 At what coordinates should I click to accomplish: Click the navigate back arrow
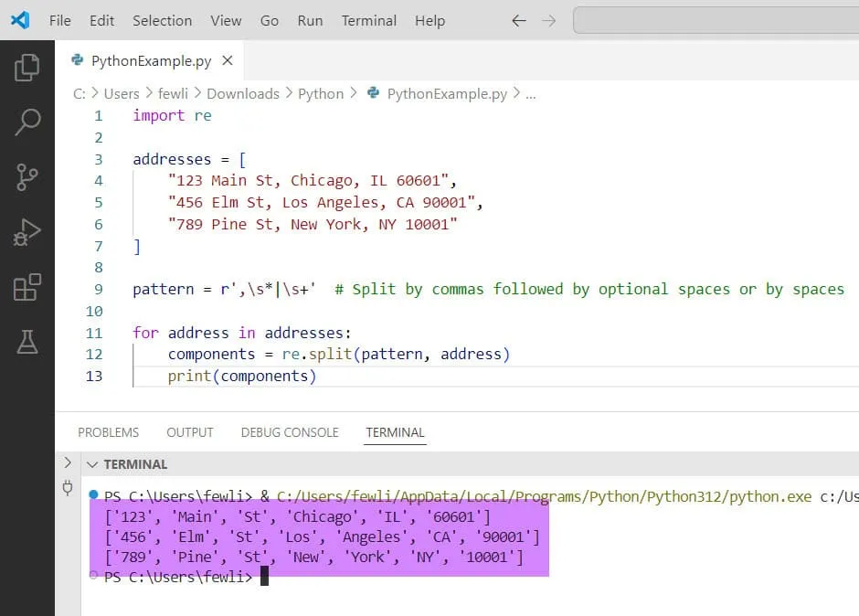point(519,20)
